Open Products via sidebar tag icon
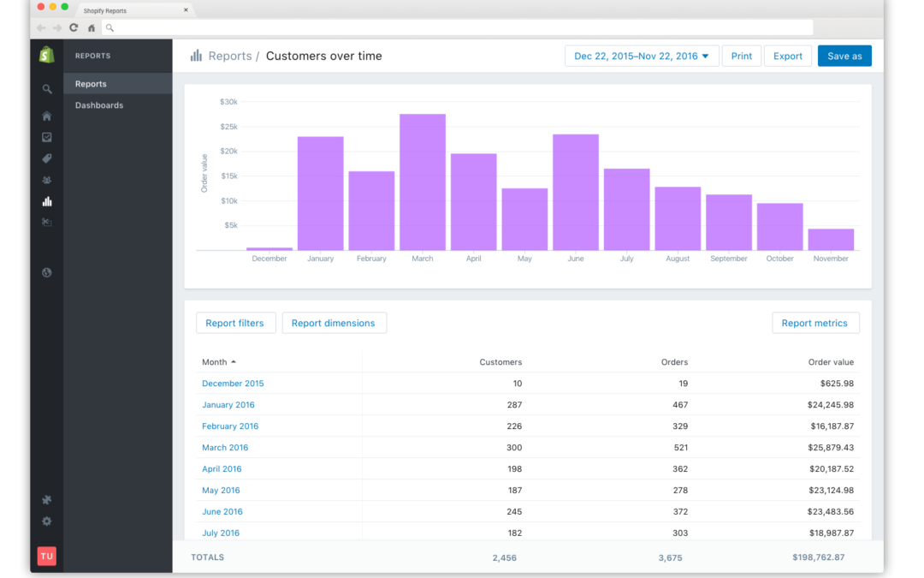This screenshot has width=924, height=578. pos(46,158)
